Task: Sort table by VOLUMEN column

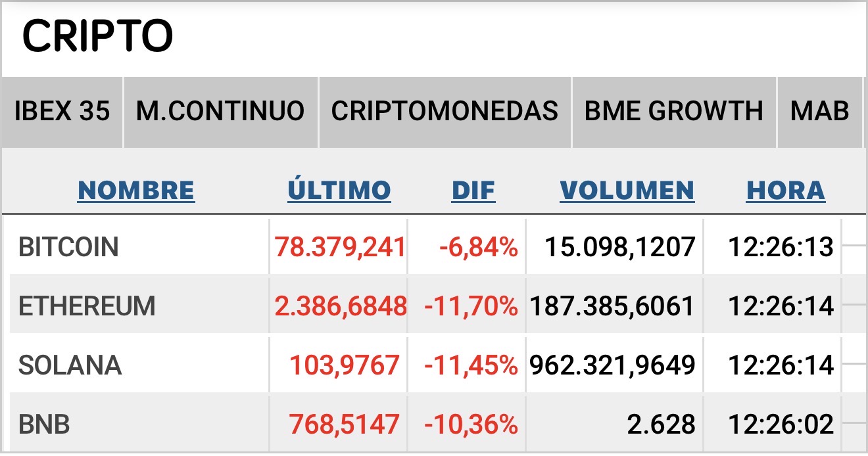Action: (x=627, y=191)
